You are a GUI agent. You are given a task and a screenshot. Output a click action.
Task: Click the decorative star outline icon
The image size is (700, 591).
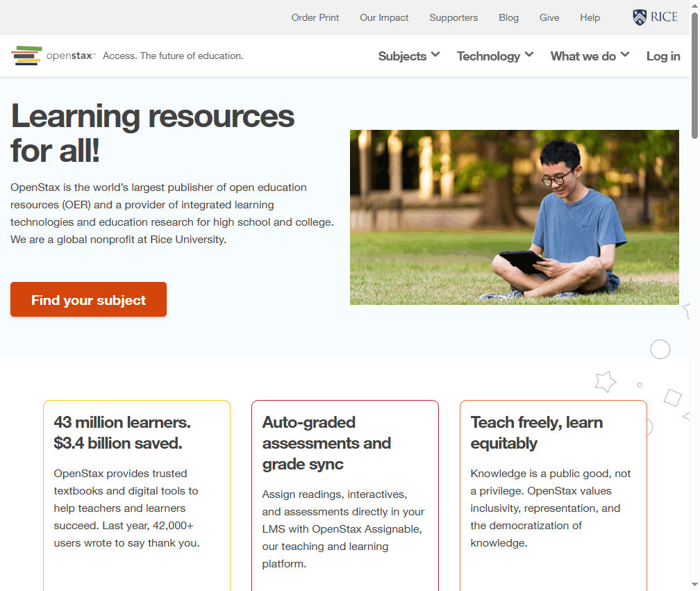click(x=606, y=381)
